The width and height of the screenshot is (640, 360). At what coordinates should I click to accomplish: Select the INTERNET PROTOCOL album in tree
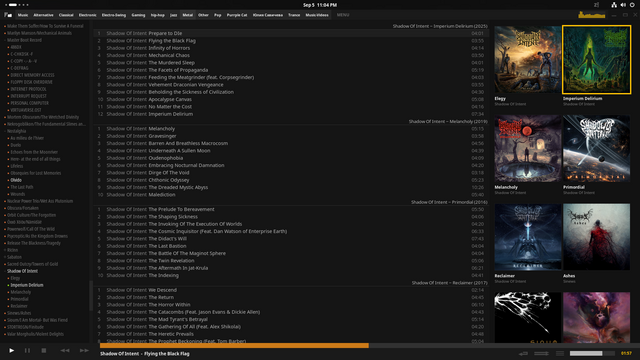tap(29, 89)
